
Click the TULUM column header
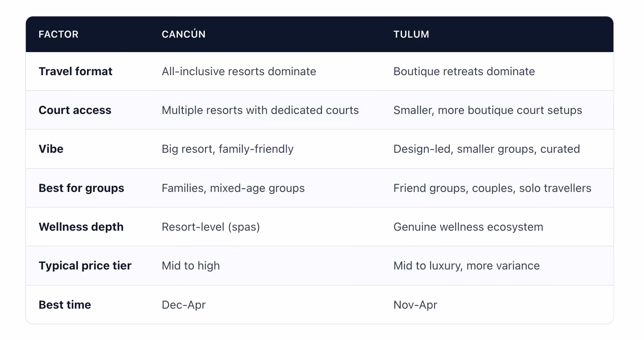point(411,34)
